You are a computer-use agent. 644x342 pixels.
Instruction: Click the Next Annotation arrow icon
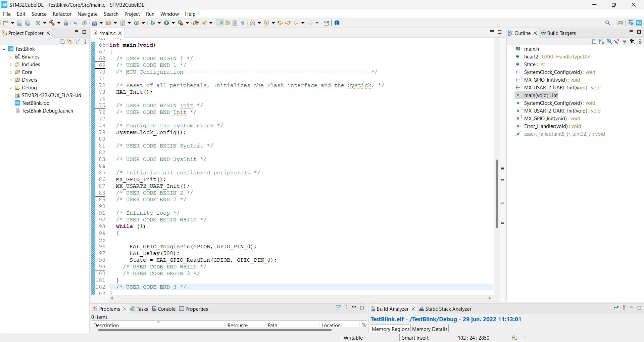click(252, 23)
